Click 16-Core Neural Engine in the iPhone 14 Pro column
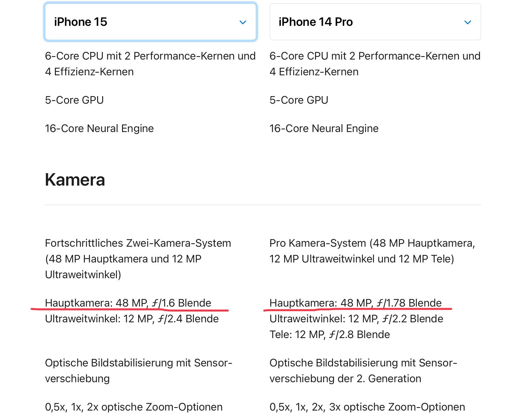The image size is (526, 420). [x=324, y=129]
